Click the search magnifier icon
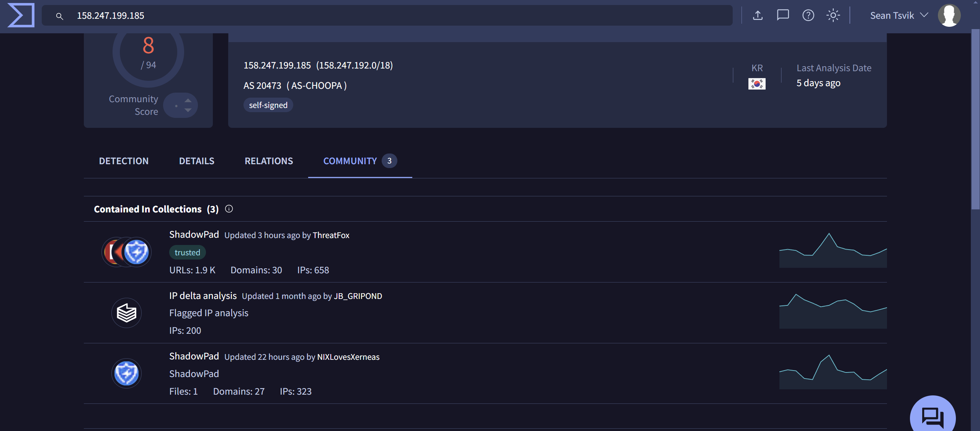Screen dimensions: 980x431 point(59,16)
